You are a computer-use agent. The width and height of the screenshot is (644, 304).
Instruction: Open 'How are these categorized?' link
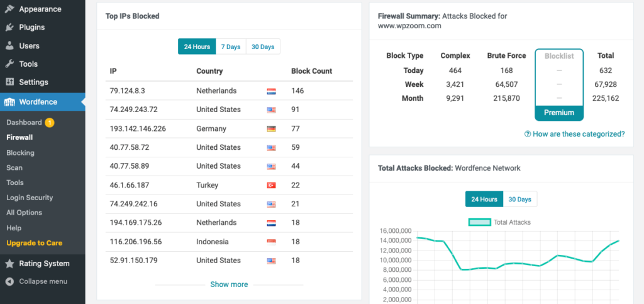tap(574, 134)
